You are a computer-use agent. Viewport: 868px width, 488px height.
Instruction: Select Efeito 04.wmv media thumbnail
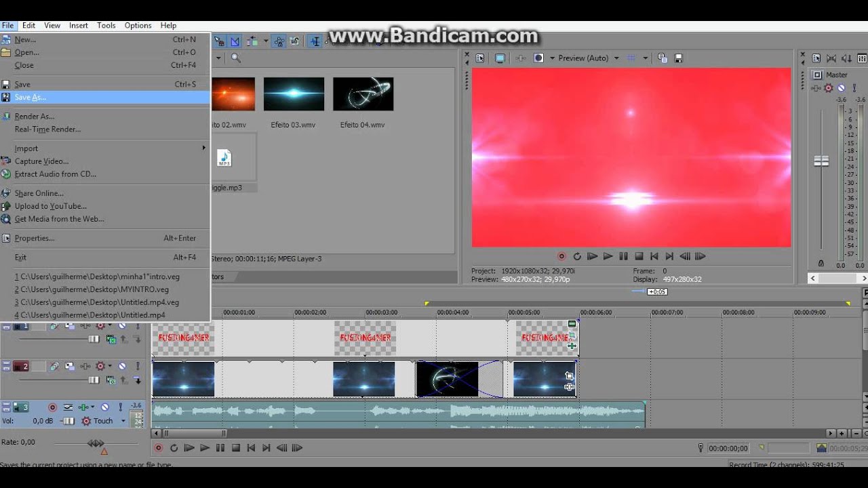pyautogui.click(x=363, y=94)
